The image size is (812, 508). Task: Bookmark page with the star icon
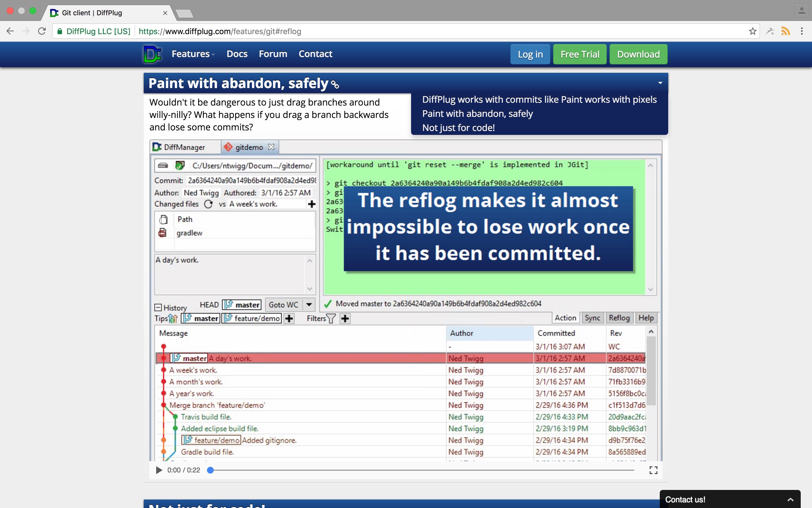click(753, 31)
